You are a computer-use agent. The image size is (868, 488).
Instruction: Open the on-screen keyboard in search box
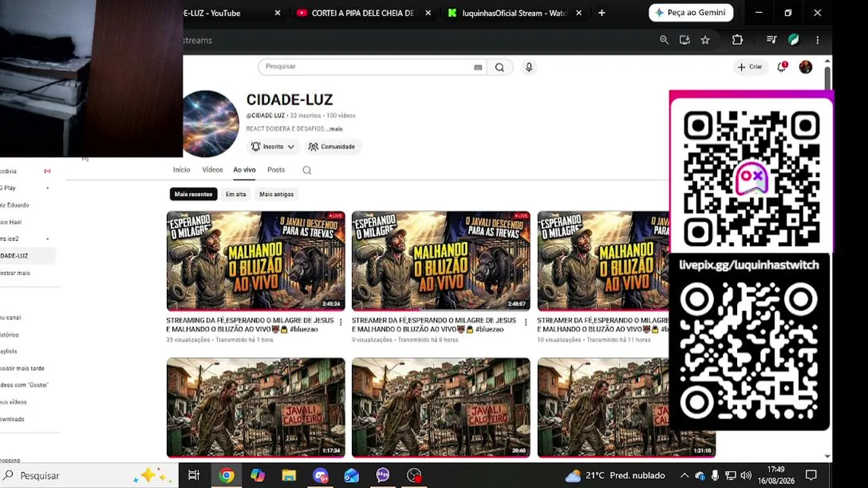[478, 67]
